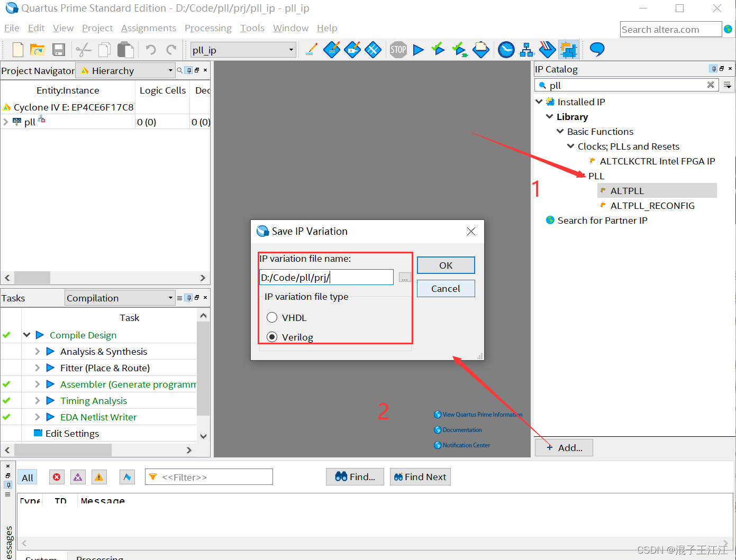Open the Assignments menu
Screen dimensions: 736x560
coord(149,28)
